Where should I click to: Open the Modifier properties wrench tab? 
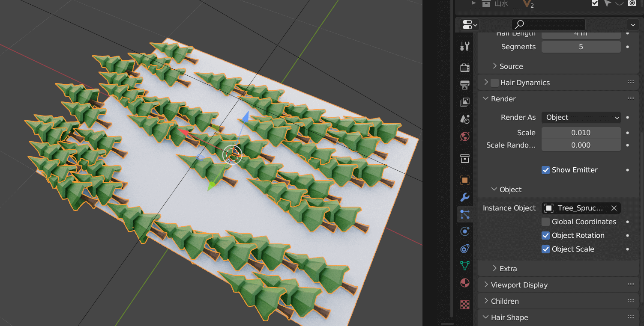click(465, 197)
